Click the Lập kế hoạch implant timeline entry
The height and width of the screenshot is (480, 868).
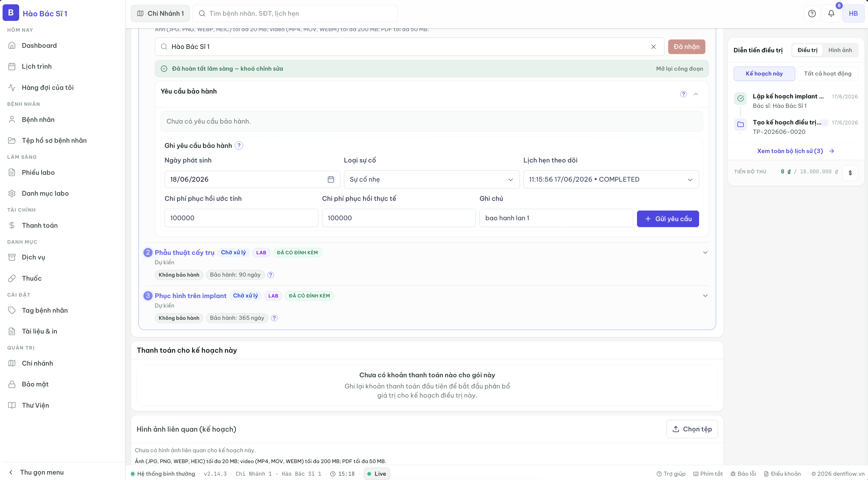[x=796, y=101]
